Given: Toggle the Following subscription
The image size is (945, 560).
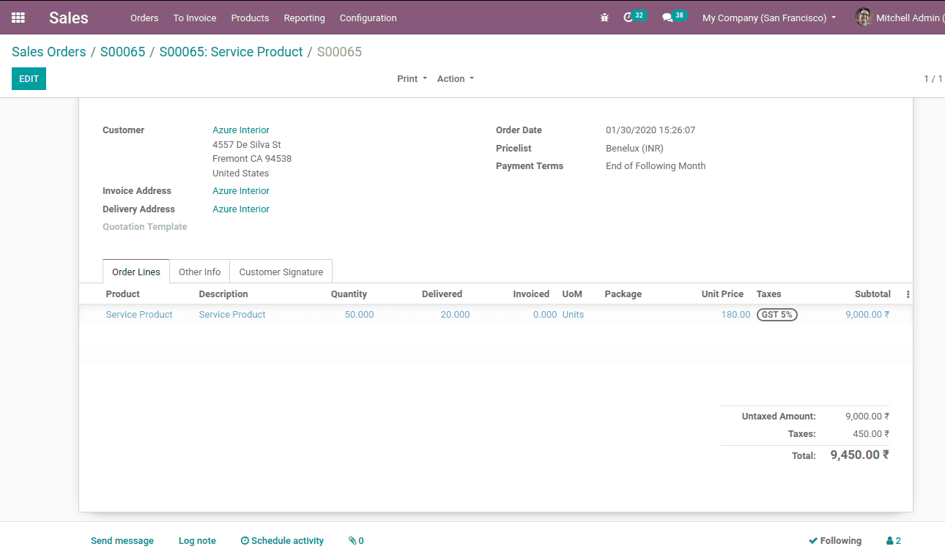Looking at the screenshot, I should pyautogui.click(x=835, y=541).
